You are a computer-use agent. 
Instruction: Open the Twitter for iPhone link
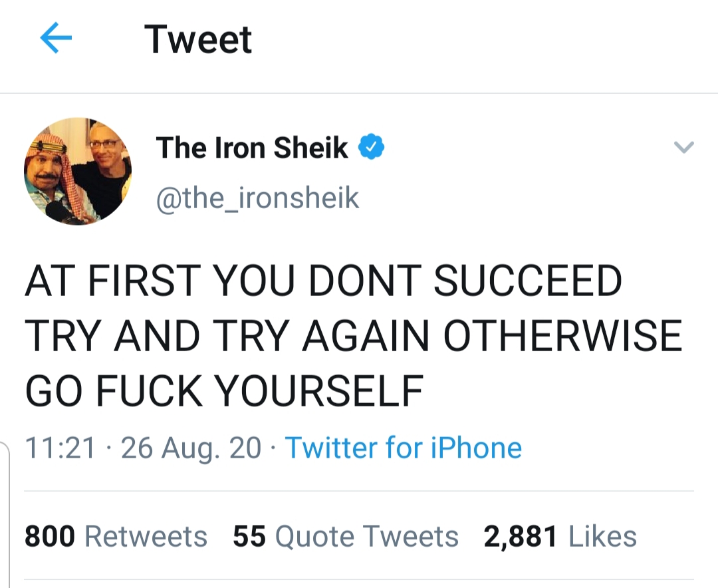(x=404, y=448)
